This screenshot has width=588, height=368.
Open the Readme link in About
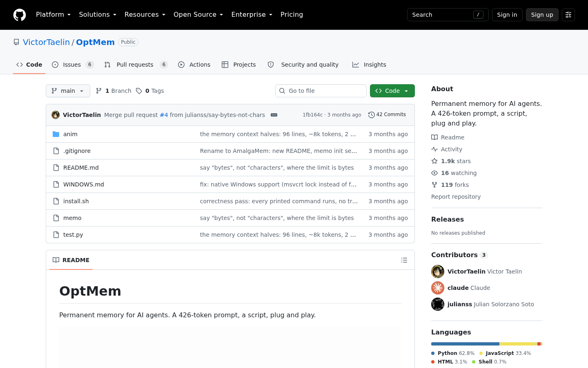tap(448, 137)
